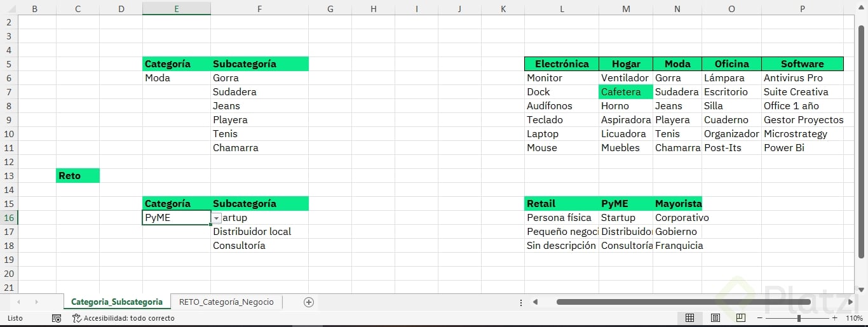The height and width of the screenshot is (327, 868).
Task: Select the highlighted Cafetera cell
Action: 625,92
